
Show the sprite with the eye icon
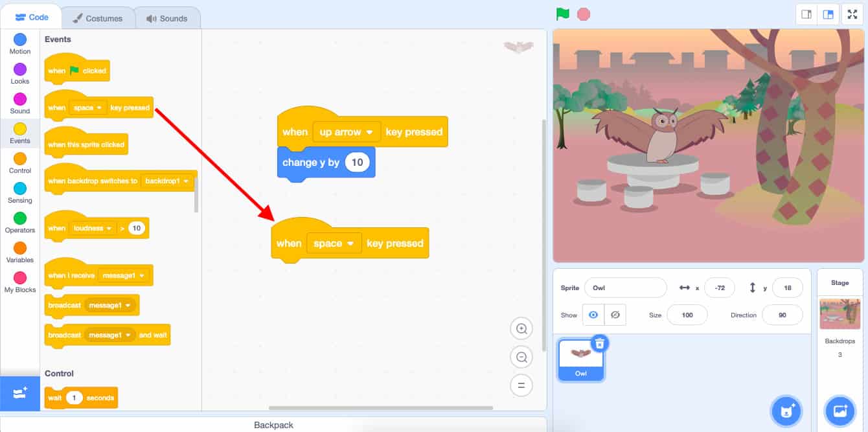[x=593, y=315]
